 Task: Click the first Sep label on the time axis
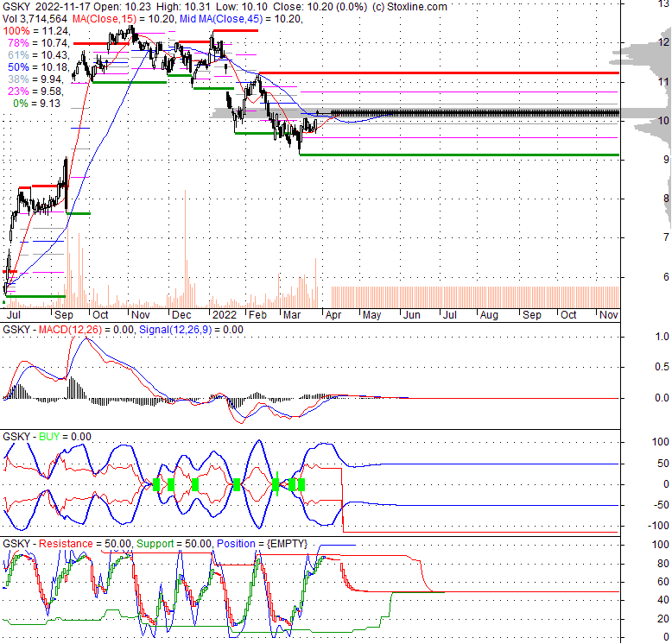[64, 315]
